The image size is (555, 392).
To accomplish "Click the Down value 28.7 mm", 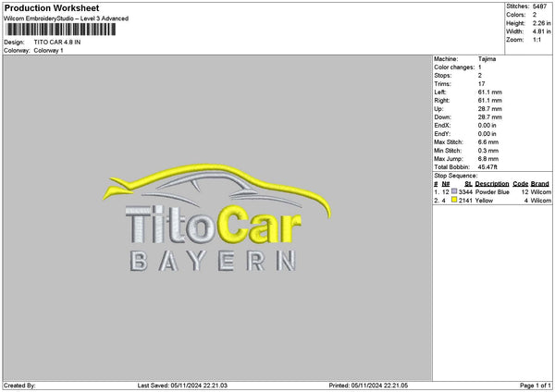I will tap(490, 117).
